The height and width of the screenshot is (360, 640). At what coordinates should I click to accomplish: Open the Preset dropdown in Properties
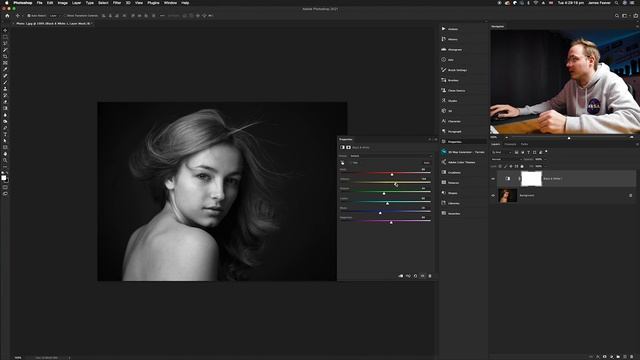(x=391, y=156)
